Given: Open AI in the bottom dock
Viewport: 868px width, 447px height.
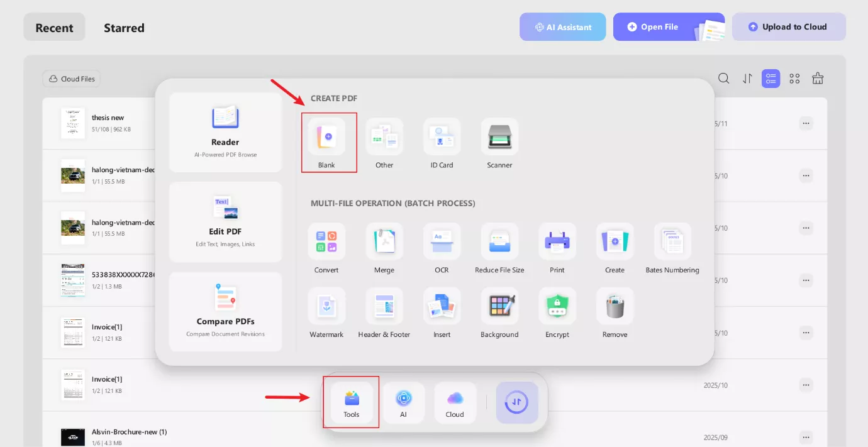Looking at the screenshot, I should click(403, 402).
